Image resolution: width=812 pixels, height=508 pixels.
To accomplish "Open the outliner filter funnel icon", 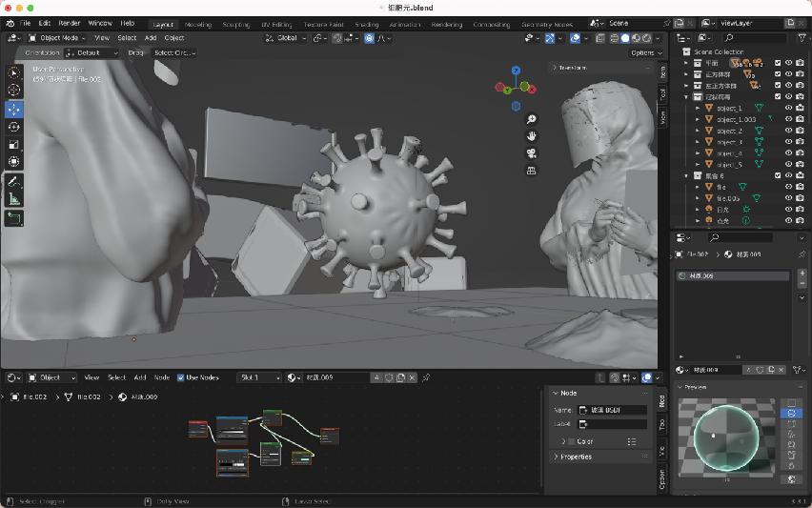I will point(802,38).
